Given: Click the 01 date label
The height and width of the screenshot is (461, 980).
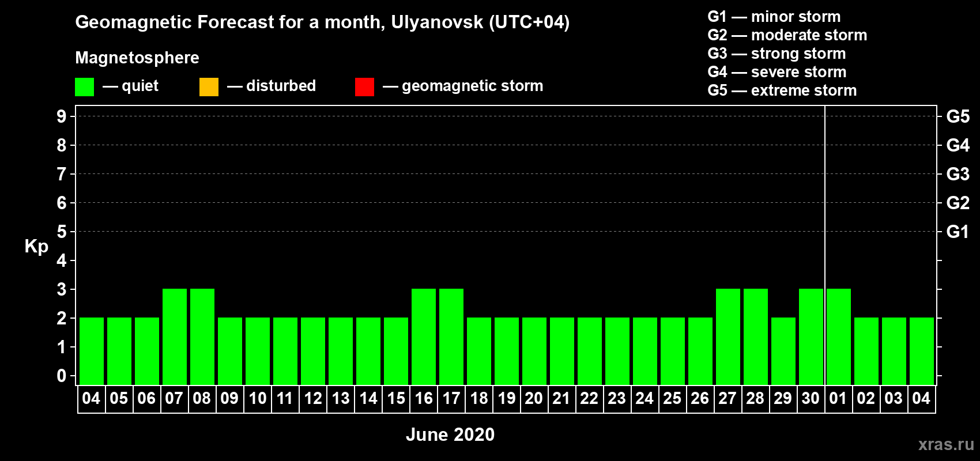Looking at the screenshot, I should click(x=838, y=399).
